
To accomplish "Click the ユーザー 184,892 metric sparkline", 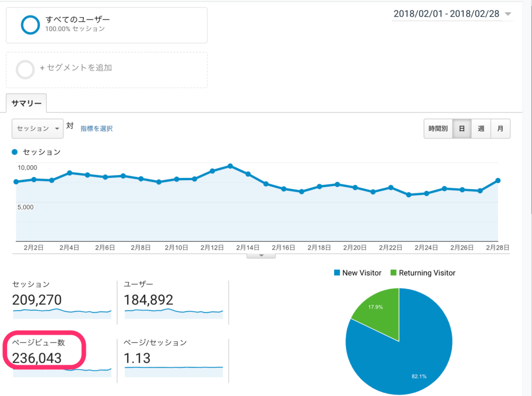I will pyautogui.click(x=174, y=311).
